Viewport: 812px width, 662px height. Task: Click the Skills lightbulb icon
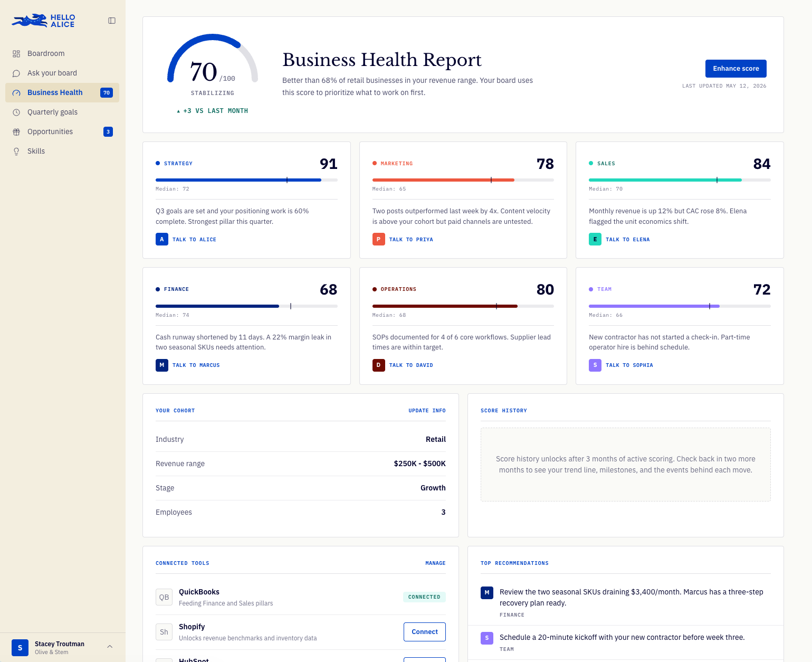[16, 152]
